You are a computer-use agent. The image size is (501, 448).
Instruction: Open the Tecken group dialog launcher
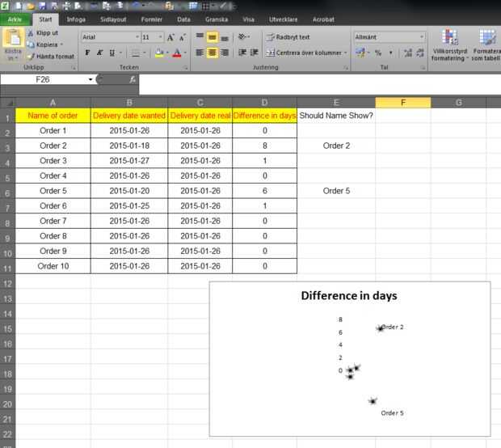(186, 67)
